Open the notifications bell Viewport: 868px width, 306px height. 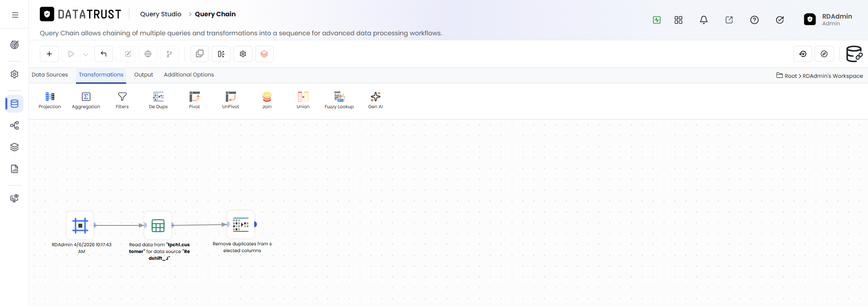[x=704, y=20]
